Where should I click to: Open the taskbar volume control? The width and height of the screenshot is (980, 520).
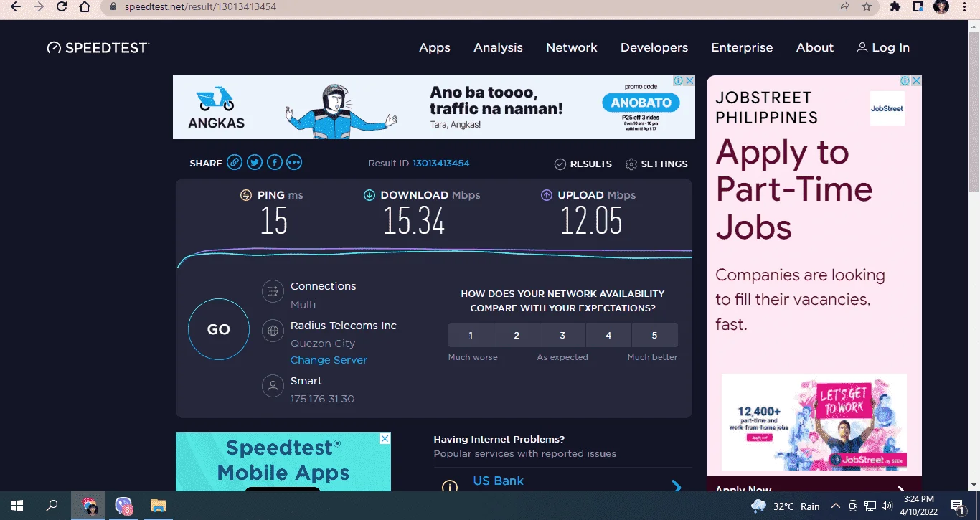coord(887,506)
